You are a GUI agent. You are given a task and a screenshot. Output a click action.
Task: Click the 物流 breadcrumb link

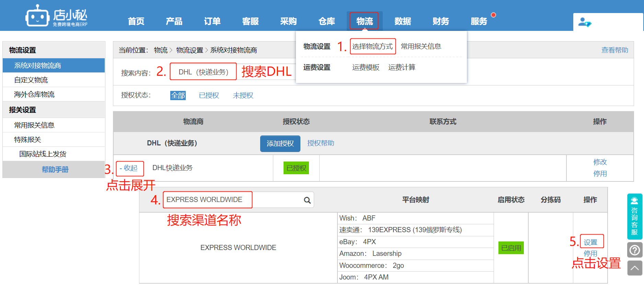coord(161,50)
